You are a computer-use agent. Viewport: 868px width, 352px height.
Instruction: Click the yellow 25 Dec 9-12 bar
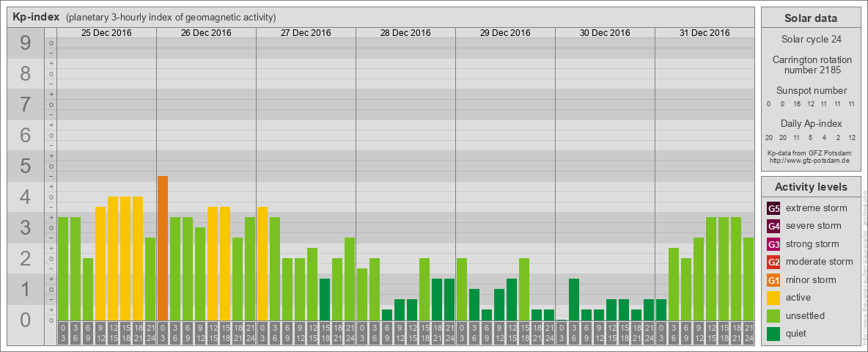pos(100,264)
